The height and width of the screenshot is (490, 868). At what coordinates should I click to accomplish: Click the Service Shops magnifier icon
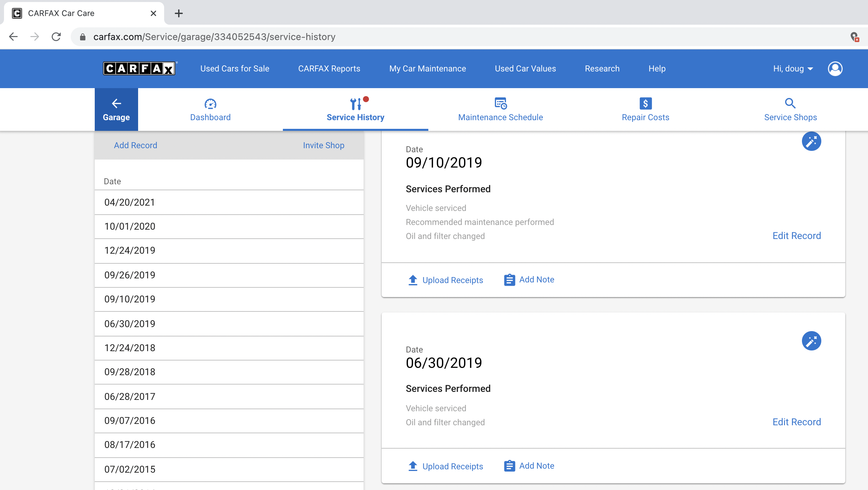click(790, 103)
